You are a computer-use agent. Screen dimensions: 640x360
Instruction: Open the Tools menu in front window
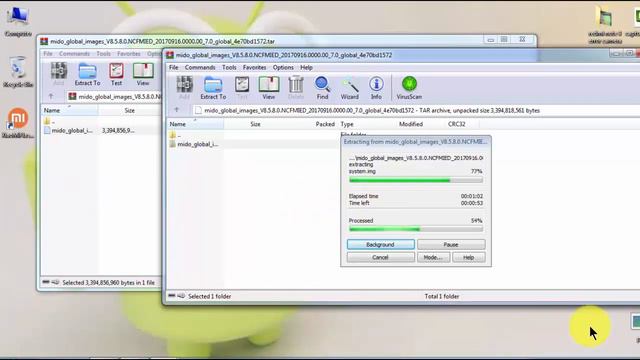pyautogui.click(x=229, y=67)
